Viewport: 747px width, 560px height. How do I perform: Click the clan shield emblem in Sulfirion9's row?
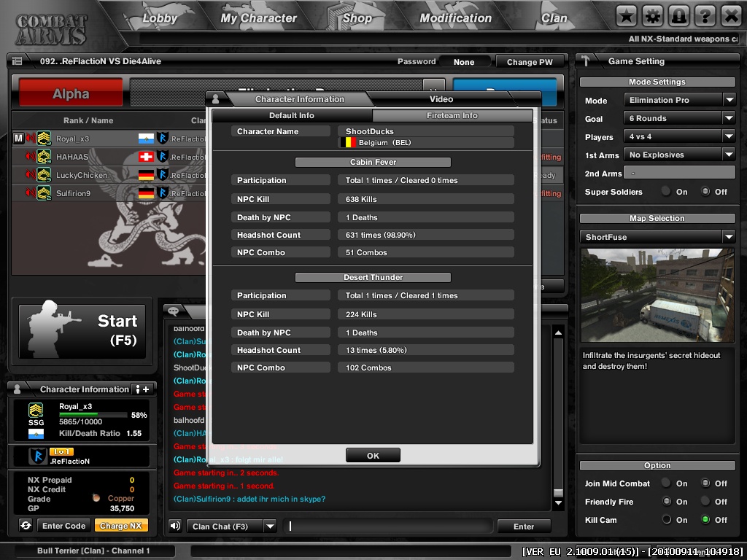[x=163, y=192]
